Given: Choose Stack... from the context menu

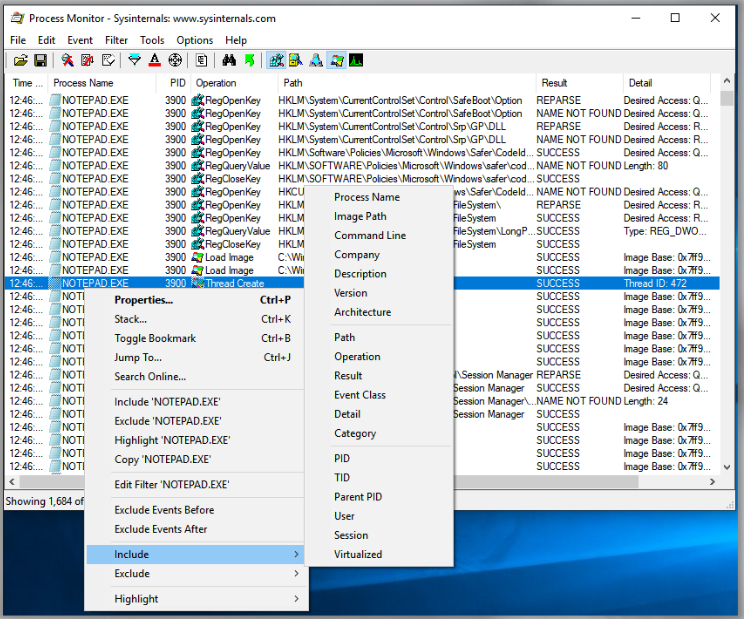Looking at the screenshot, I should click(x=195, y=319).
